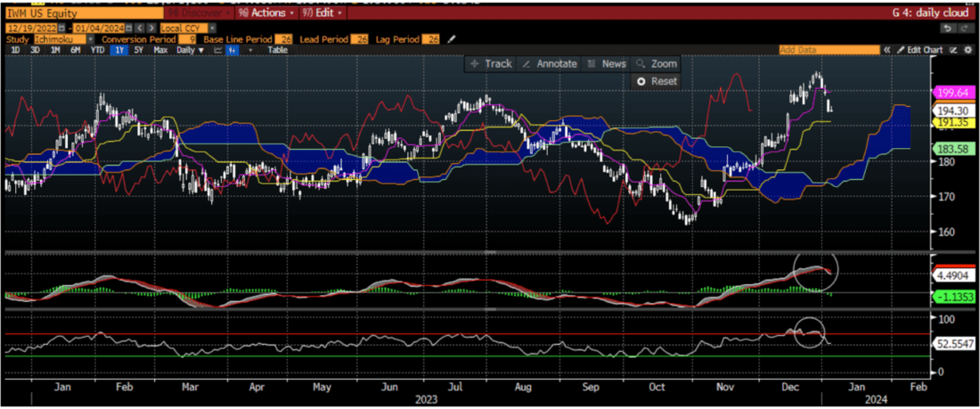Switch range to 1Y period
Screen dimensions: 980x409
(117, 50)
